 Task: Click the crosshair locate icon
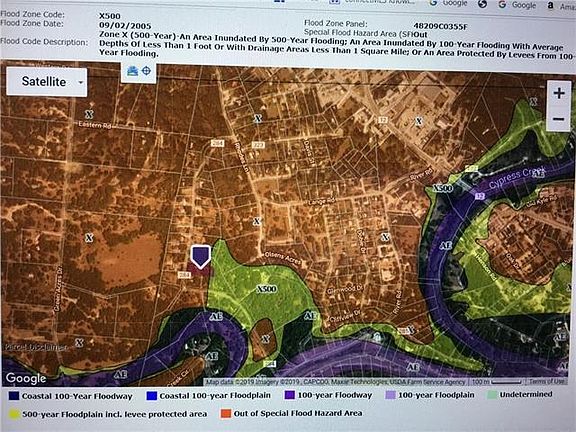pyautogui.click(x=146, y=71)
